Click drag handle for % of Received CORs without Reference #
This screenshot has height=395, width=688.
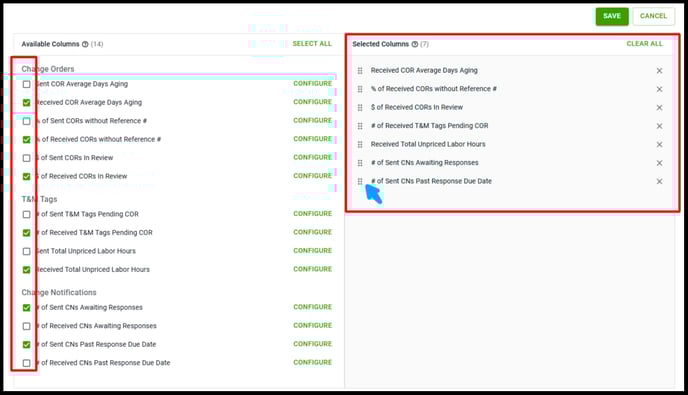360,89
